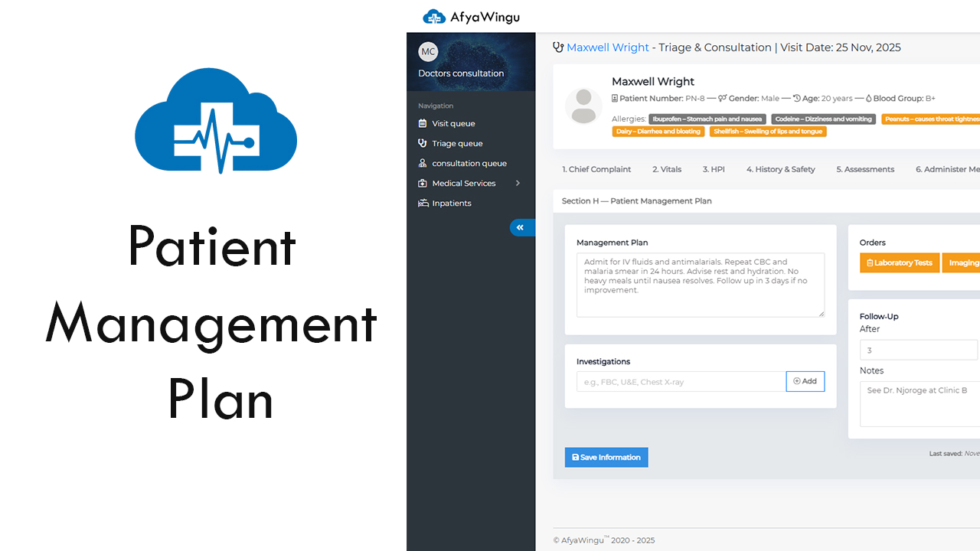Select the Inpatients bed icon
Screen dimensions: 980x551
coord(423,203)
